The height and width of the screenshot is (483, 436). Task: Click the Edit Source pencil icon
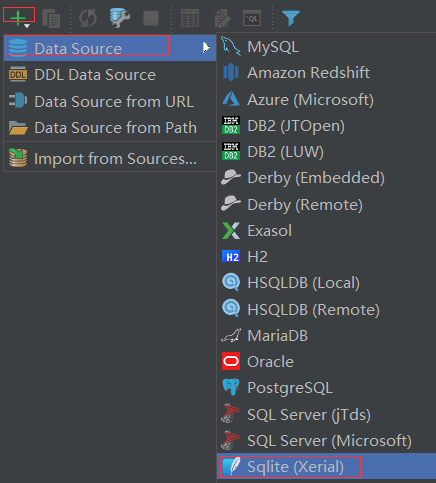click(222, 18)
